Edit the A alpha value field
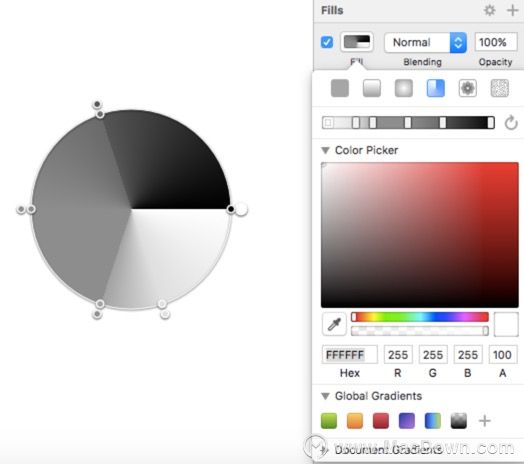524x464 pixels. pos(503,355)
